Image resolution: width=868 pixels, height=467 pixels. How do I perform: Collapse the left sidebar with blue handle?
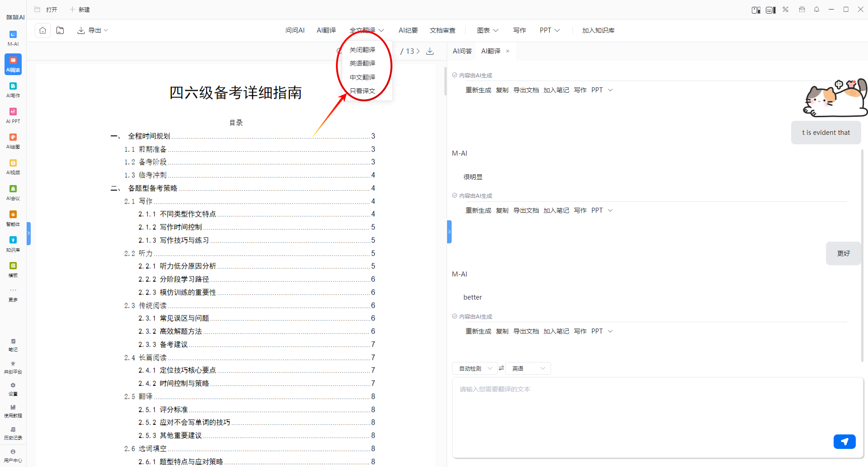click(x=28, y=233)
